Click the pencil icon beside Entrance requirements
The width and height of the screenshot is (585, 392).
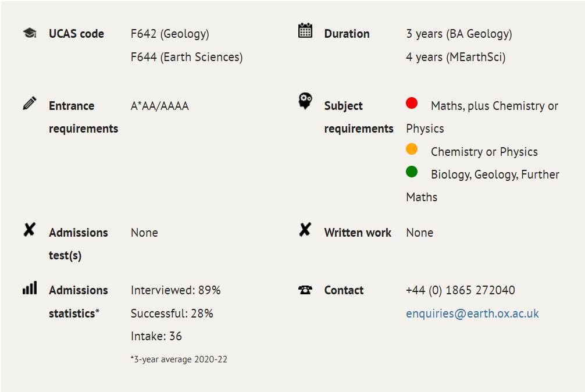[30, 104]
